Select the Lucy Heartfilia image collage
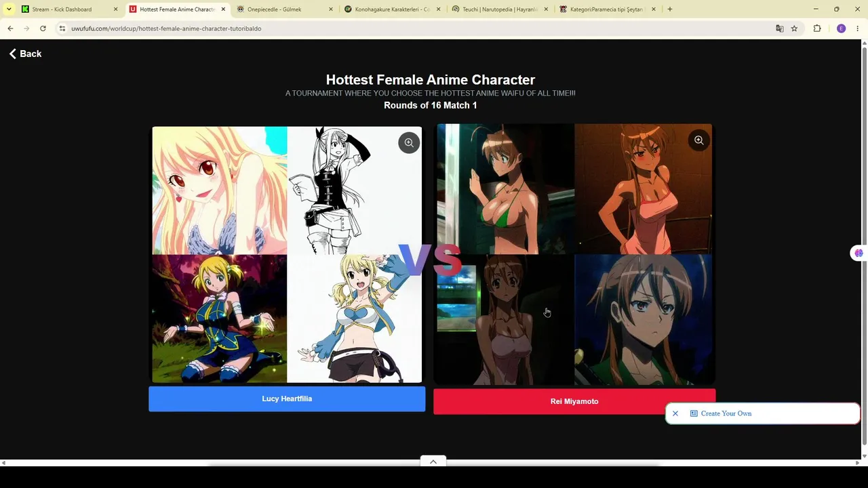Image resolution: width=868 pixels, height=488 pixels. [x=287, y=255]
